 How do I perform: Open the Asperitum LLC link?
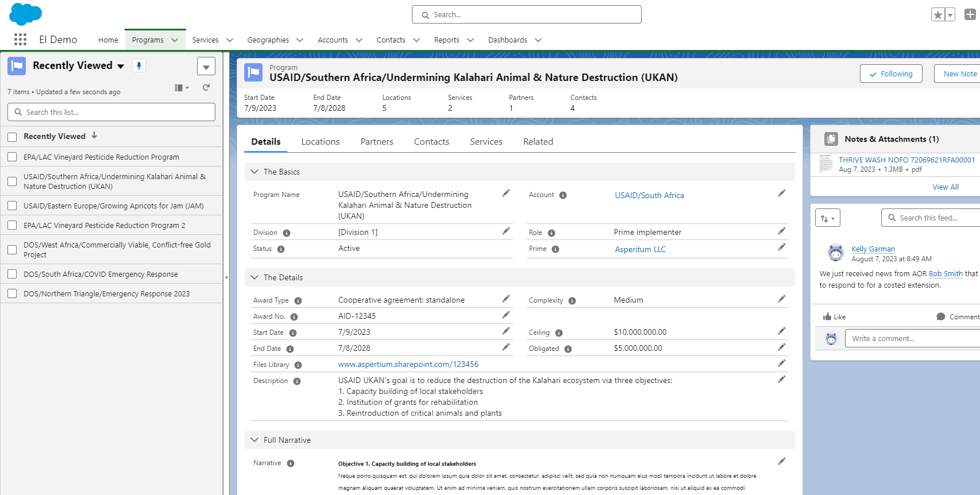pos(640,249)
